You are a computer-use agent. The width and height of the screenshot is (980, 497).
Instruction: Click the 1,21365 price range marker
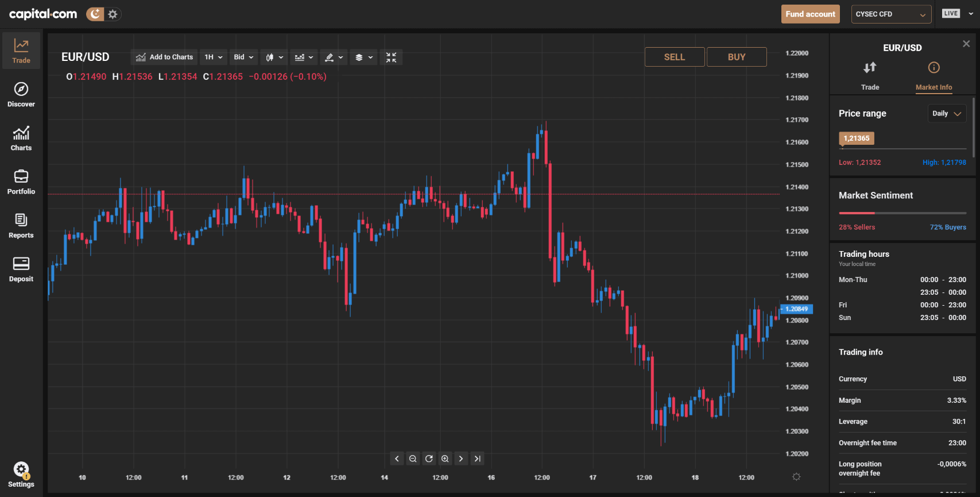pos(857,138)
